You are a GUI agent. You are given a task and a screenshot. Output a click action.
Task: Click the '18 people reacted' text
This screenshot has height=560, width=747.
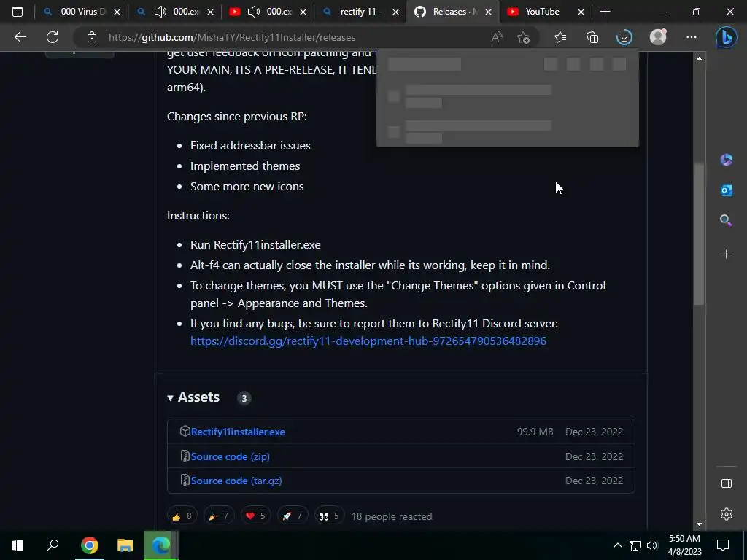tap(392, 516)
